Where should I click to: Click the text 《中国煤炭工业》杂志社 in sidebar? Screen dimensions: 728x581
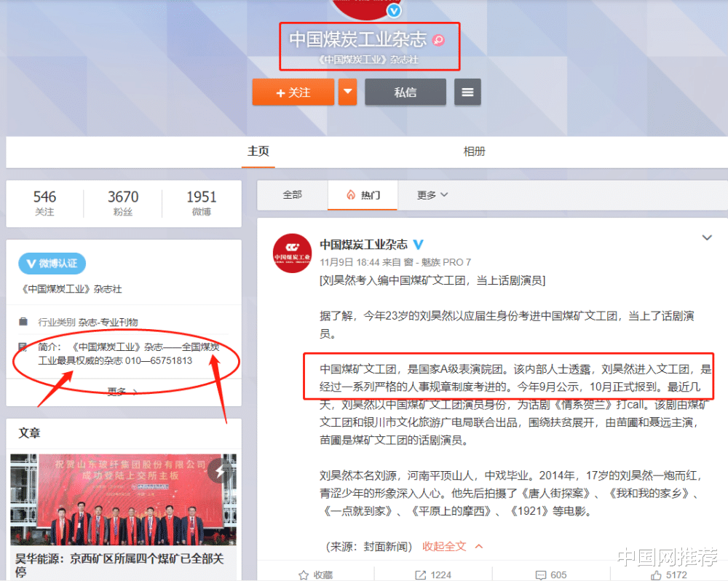(71, 289)
